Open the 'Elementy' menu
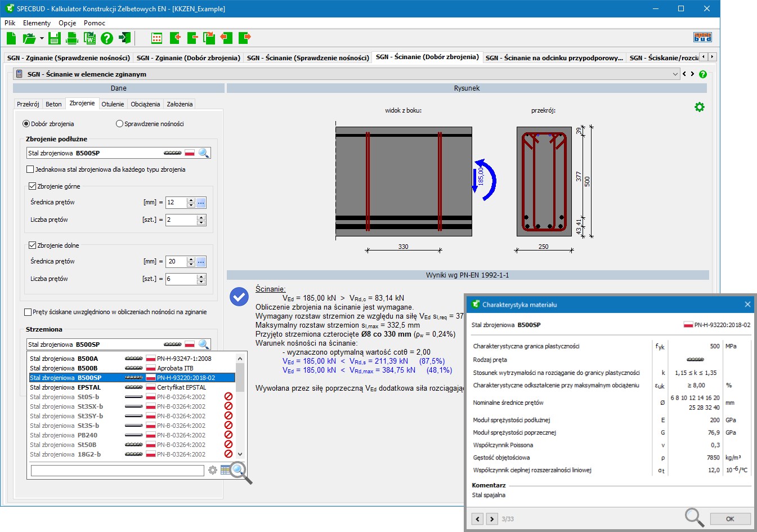Viewport: 757px width, 532px height. [37, 23]
